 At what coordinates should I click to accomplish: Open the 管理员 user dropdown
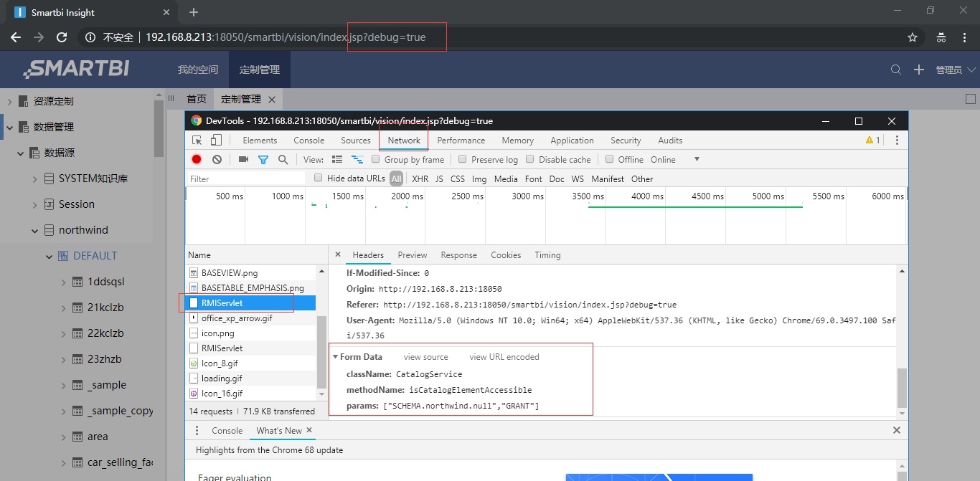click(956, 70)
